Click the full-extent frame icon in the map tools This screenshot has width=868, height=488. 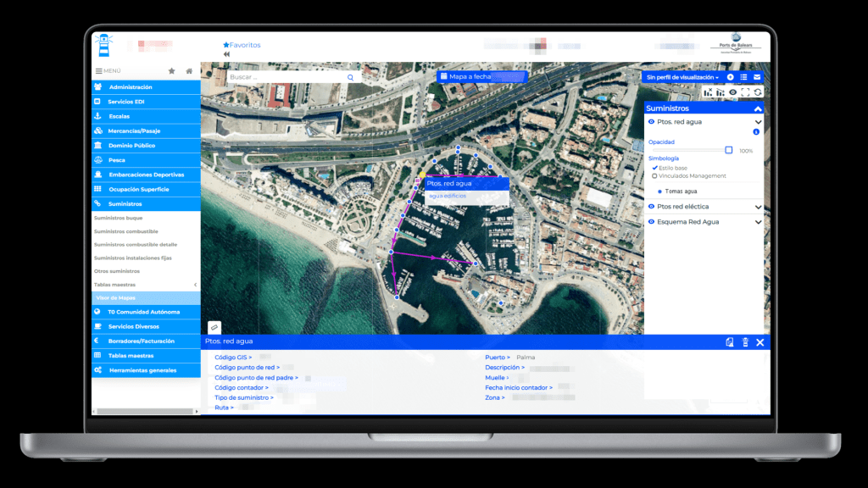pos(746,91)
